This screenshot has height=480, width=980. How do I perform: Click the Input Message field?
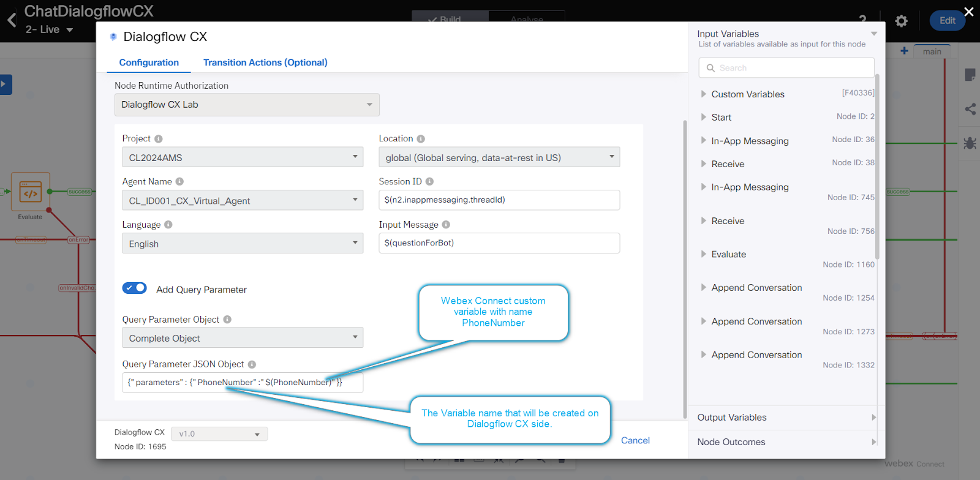pyautogui.click(x=499, y=243)
